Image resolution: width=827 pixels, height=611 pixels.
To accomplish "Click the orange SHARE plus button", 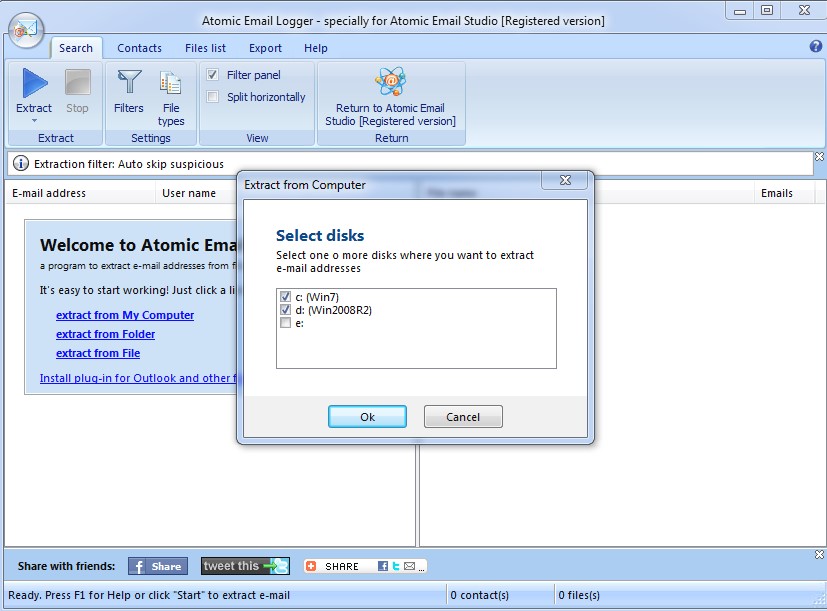I will [x=311, y=566].
